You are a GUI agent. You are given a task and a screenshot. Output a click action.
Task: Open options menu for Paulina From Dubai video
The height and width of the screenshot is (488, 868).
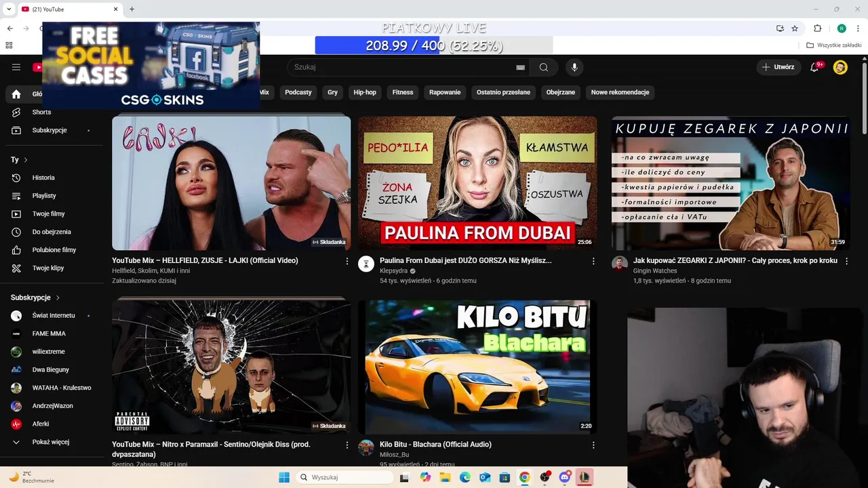coord(593,261)
